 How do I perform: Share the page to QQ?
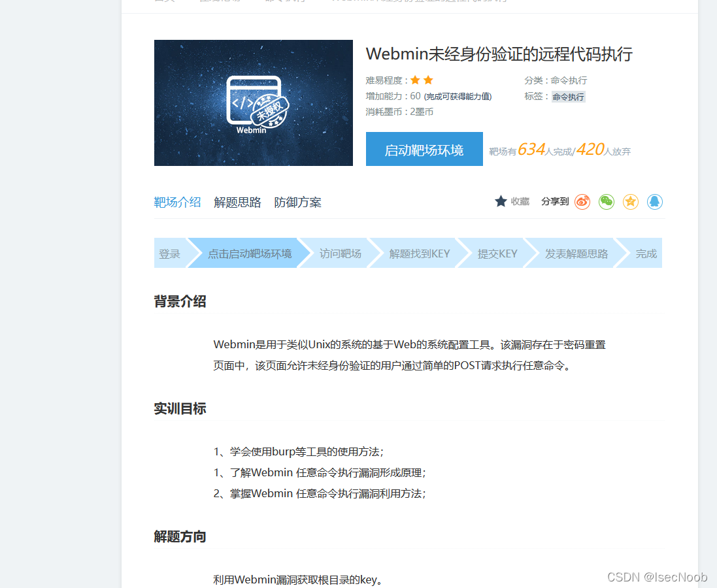pyautogui.click(x=654, y=202)
